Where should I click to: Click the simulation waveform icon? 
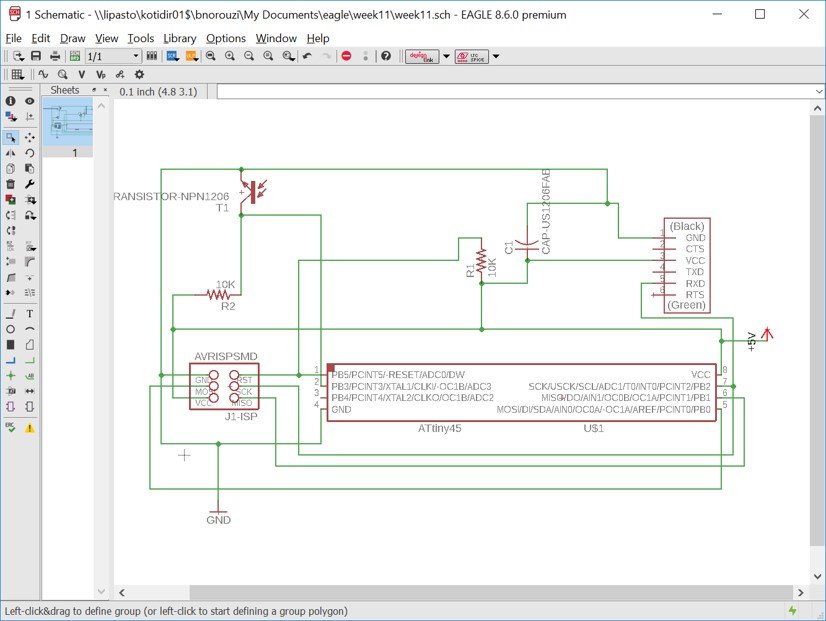coord(43,75)
